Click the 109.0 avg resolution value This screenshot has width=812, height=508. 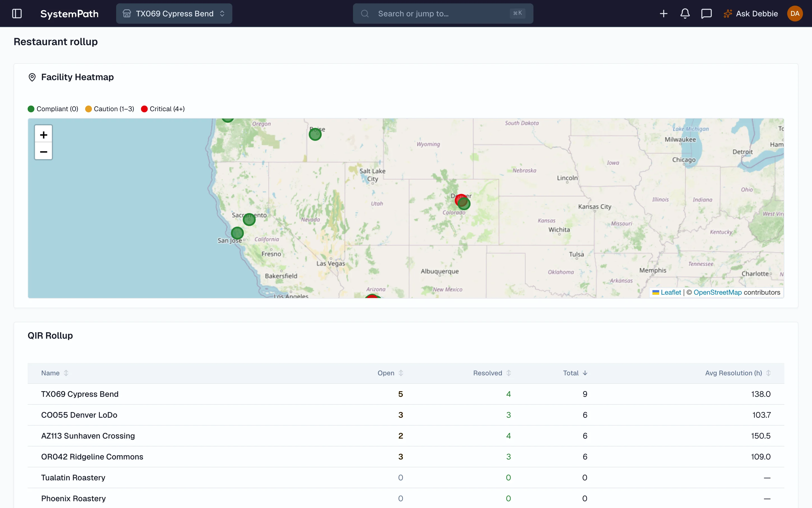(x=761, y=456)
